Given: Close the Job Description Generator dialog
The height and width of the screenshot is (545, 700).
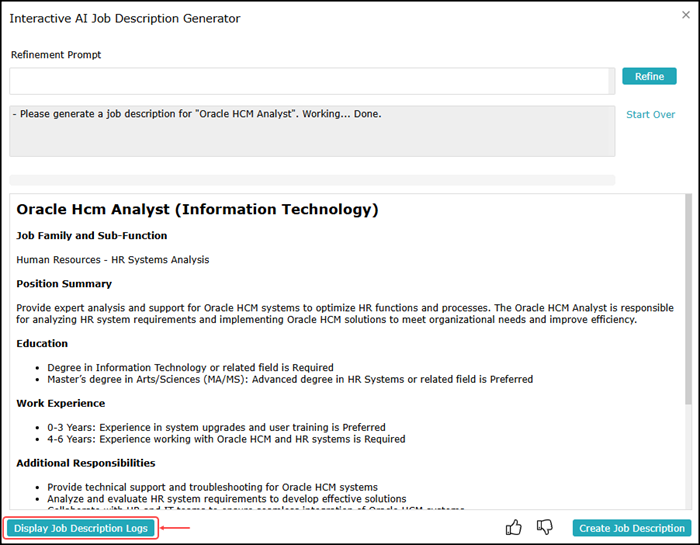Looking at the screenshot, I should (x=686, y=15).
